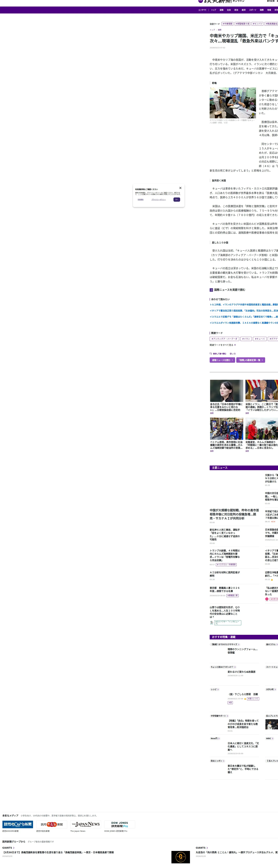Open the Guatemala medical center photo
278x868 pixels.
coord(233,103)
